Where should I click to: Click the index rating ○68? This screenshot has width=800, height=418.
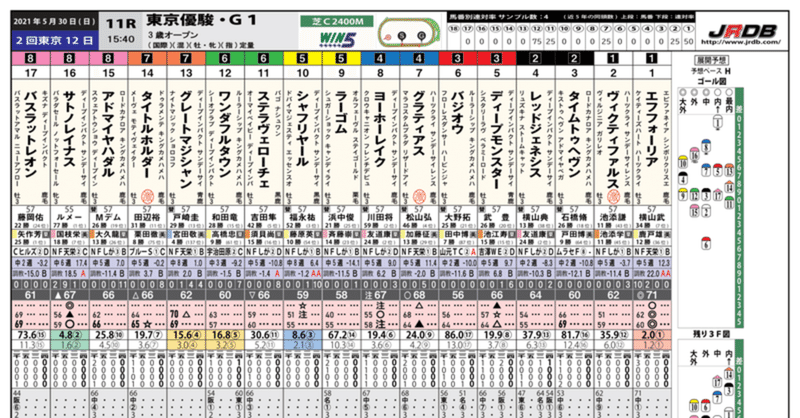(x=419, y=295)
